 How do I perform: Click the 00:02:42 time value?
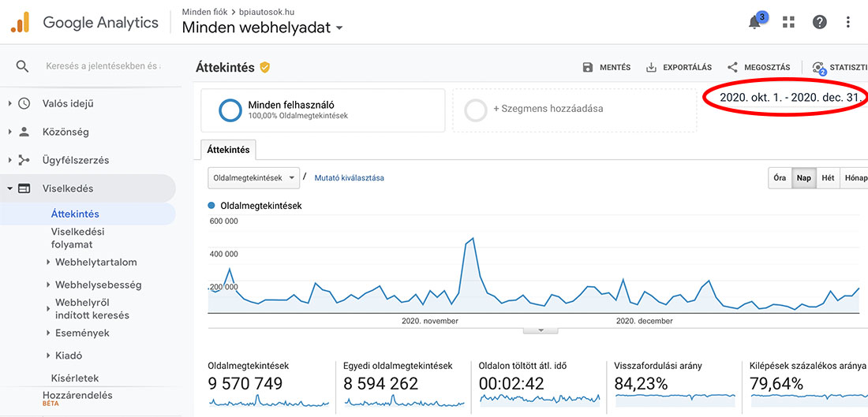[511, 383]
